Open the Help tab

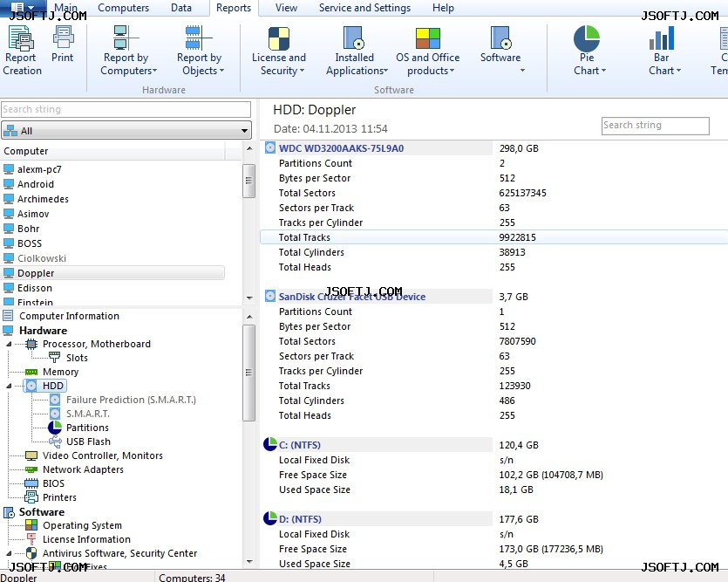(x=444, y=8)
